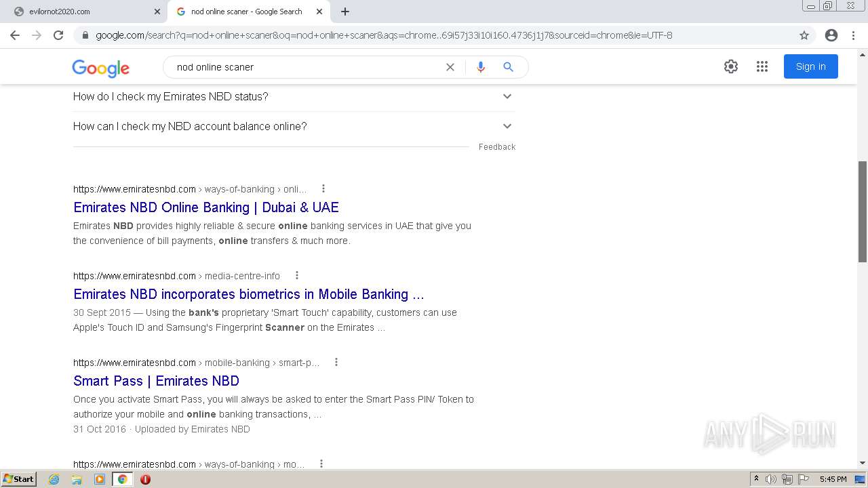Click the emiratesnbd.com mobile-banking URL
The image size is (868, 488).
click(x=197, y=363)
